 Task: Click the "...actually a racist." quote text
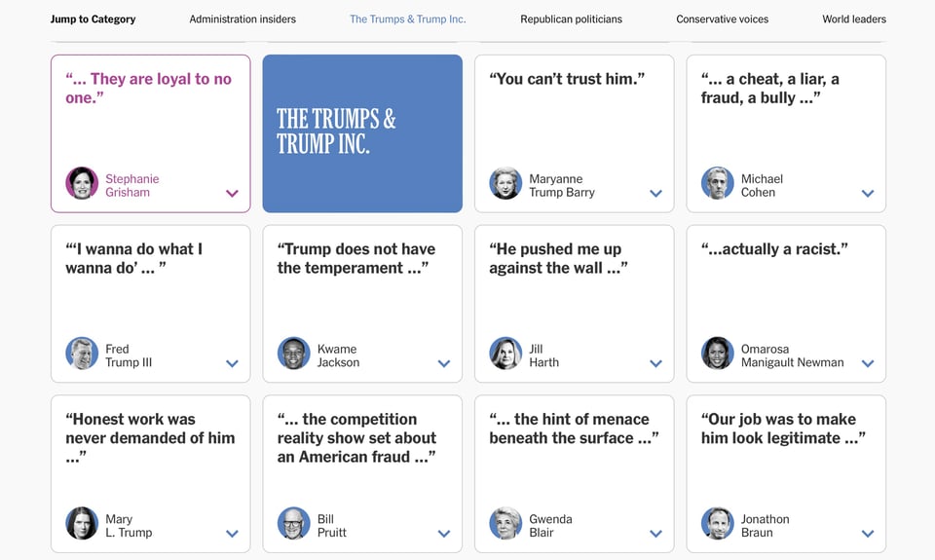[x=774, y=249]
